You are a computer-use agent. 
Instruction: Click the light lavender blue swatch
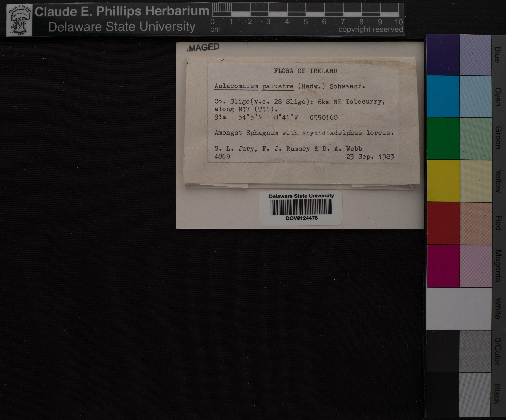475,55
